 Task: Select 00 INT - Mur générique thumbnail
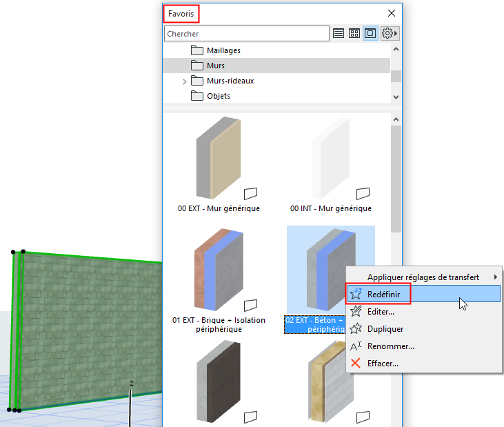point(331,158)
